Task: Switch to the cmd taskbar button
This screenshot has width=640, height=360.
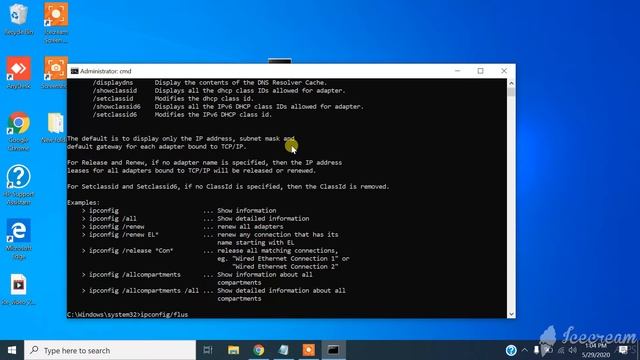Action: pos(333,350)
